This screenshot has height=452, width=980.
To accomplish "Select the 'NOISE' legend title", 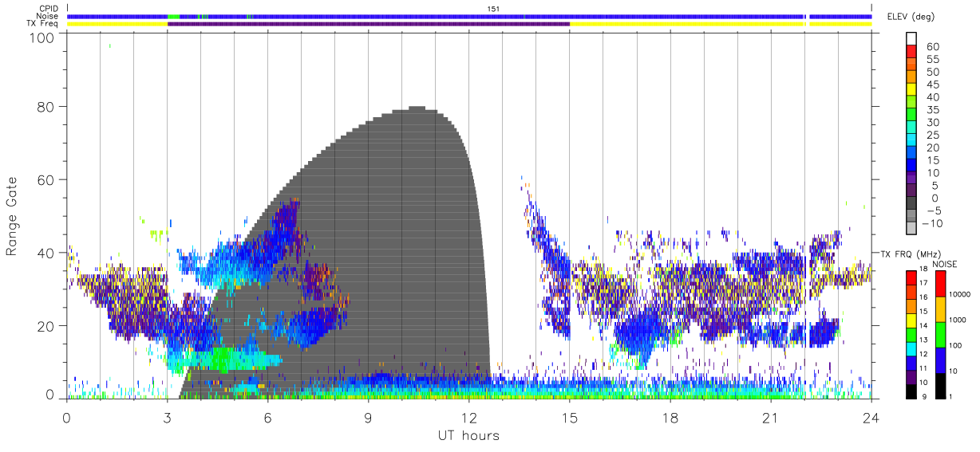I will [945, 263].
